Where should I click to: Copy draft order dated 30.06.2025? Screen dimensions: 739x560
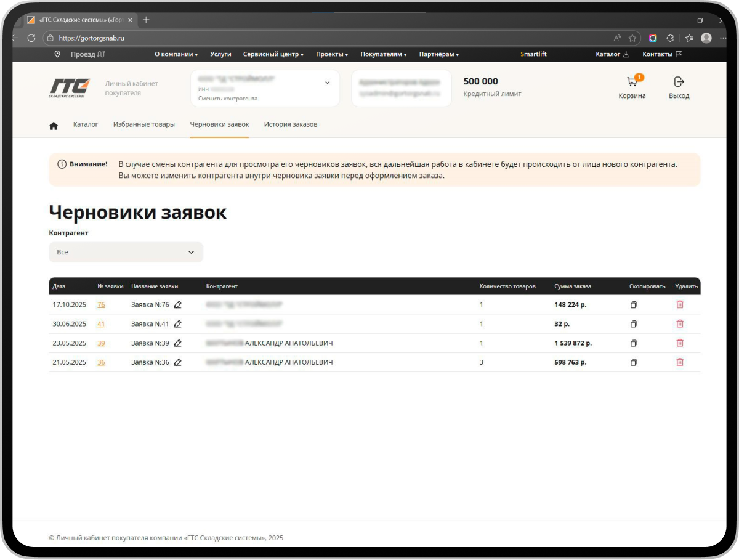point(634,324)
